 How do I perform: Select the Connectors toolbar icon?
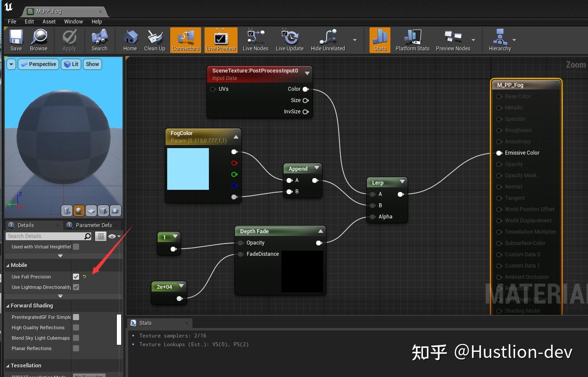[185, 40]
